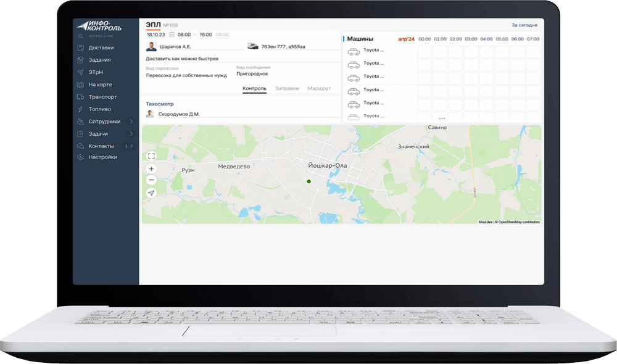Open the ЭТрН paper-plane sidebar item

(x=97, y=72)
